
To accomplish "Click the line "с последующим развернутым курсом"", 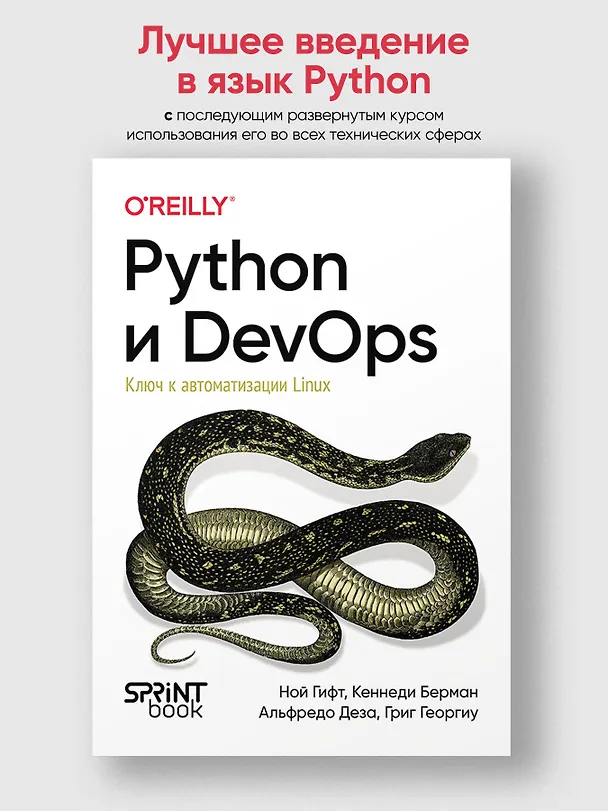I will (304, 115).
